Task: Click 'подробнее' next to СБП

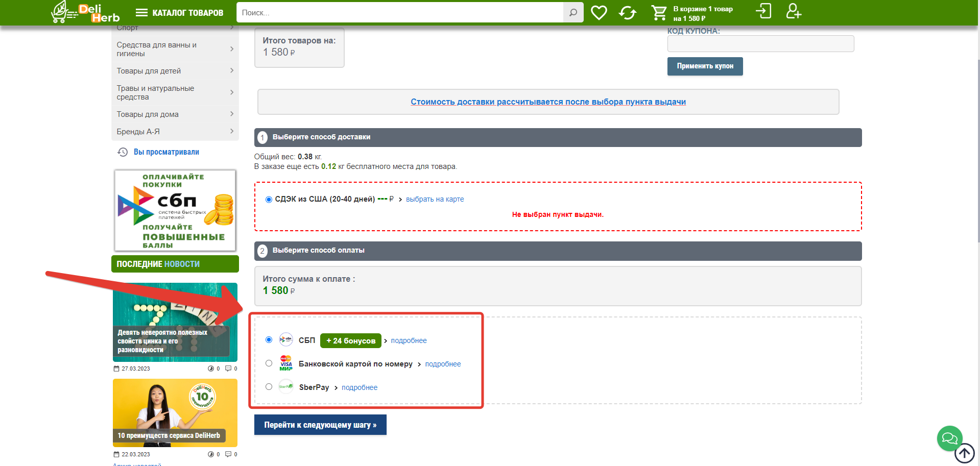Action: [x=409, y=341]
